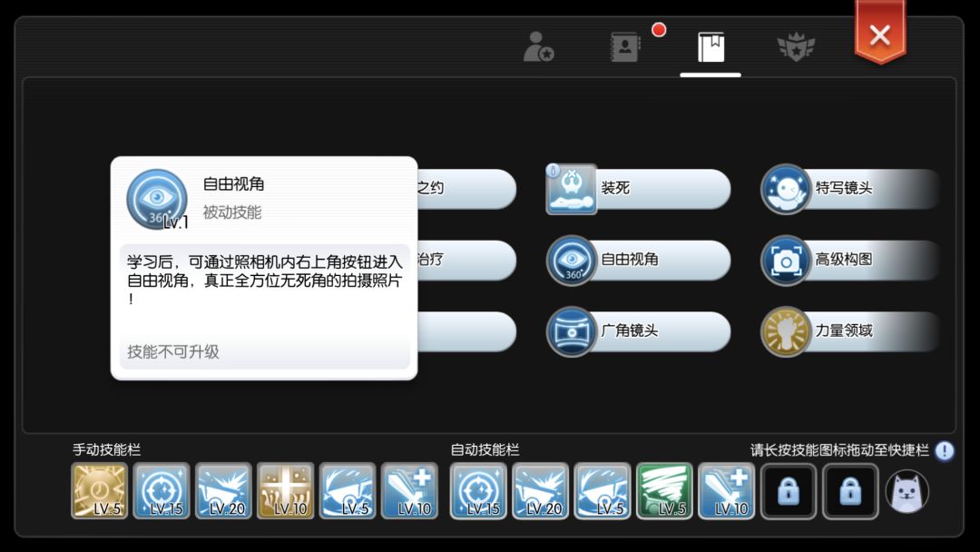Tap the 自由视角 eye skill in list
Image resolution: width=980 pixels, height=552 pixels.
572,260
